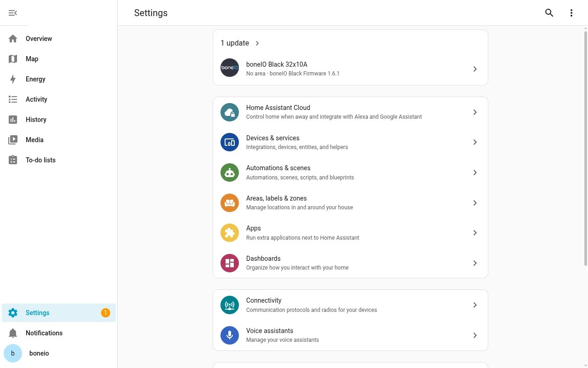Click the Connectivity antenna icon
The image size is (588, 368).
pyautogui.click(x=230, y=305)
